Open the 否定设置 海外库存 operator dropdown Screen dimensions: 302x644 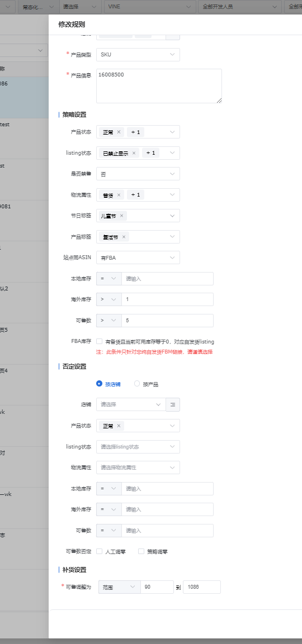108,509
